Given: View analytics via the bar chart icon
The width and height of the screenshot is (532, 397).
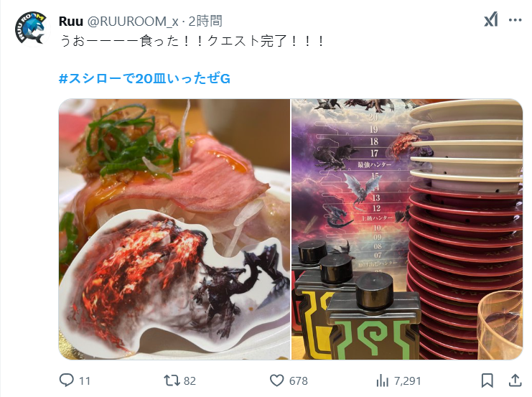Looking at the screenshot, I should click(x=383, y=380).
